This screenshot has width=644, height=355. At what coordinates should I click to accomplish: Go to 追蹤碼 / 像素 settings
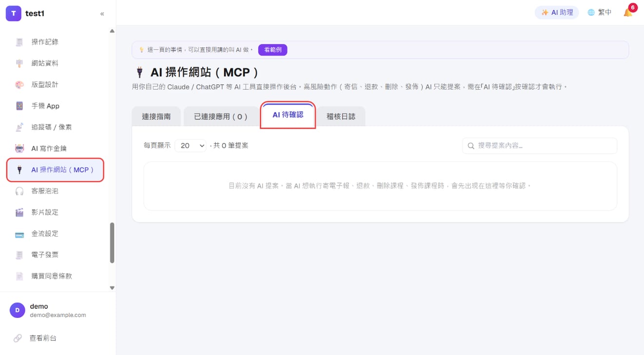click(55, 127)
